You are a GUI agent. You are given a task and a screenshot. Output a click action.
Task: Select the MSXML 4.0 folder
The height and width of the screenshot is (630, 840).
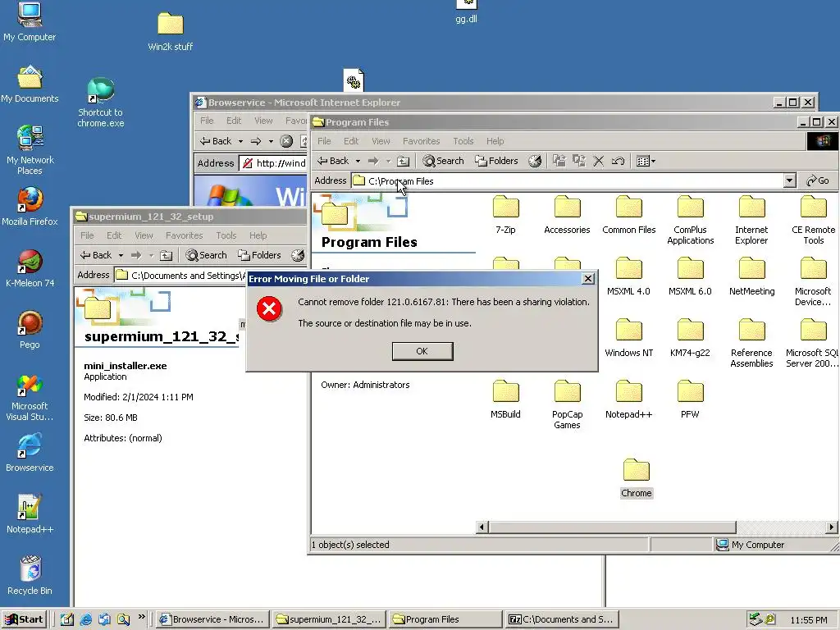(628, 276)
